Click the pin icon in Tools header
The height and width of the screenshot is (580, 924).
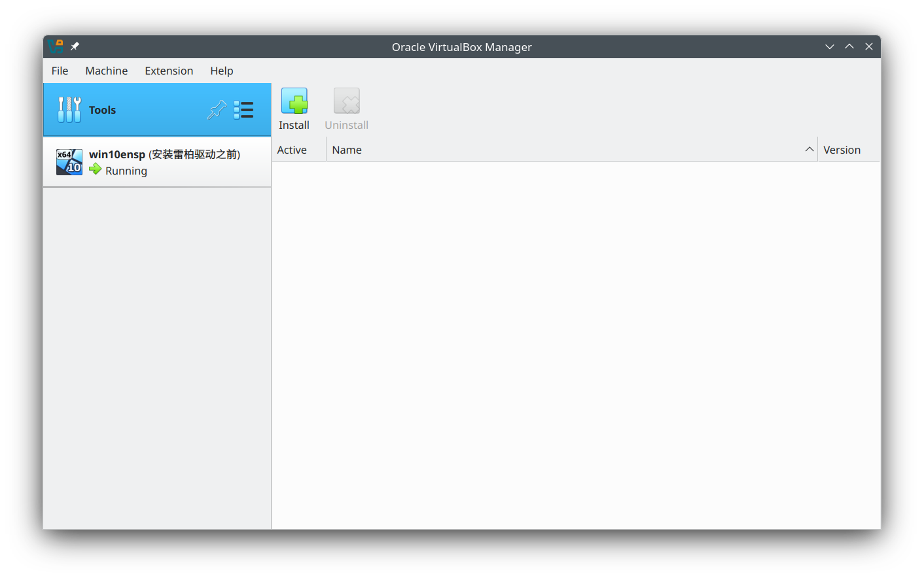point(217,110)
